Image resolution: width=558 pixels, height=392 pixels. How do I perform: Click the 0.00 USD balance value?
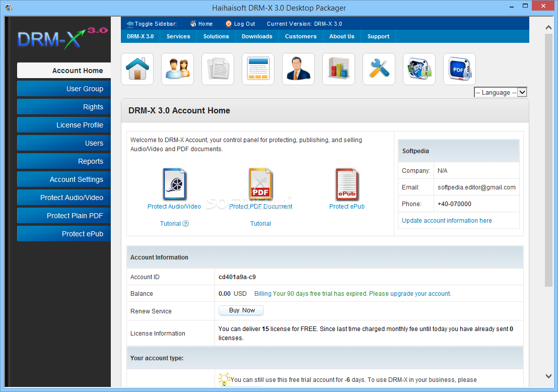click(232, 294)
